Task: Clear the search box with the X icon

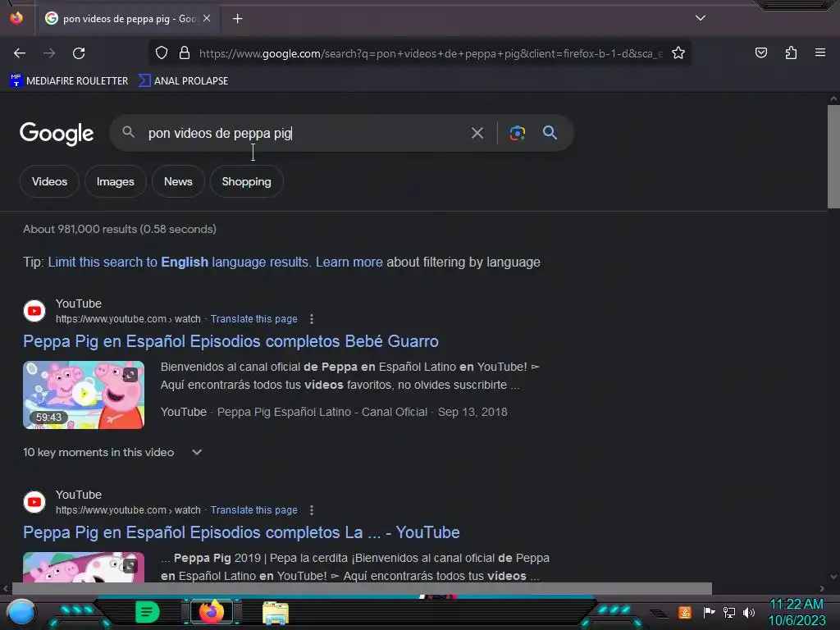Action: [477, 133]
